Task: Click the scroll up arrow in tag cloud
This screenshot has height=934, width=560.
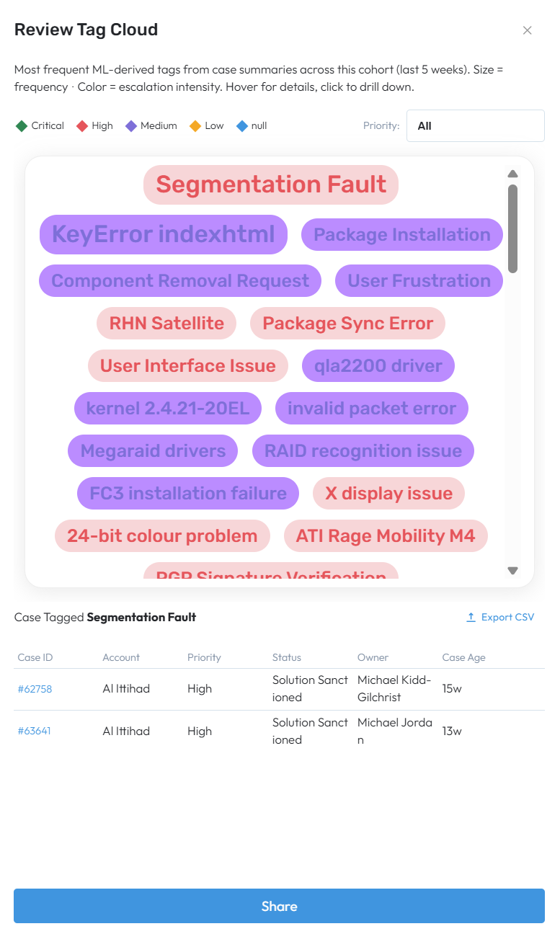Action: point(513,174)
